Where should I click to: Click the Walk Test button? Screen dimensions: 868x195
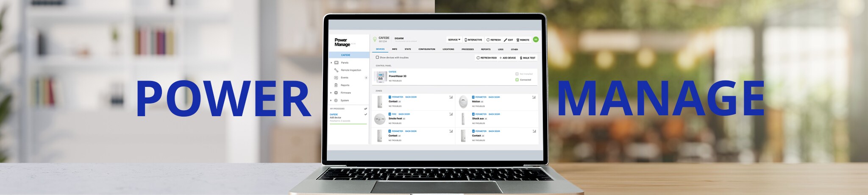point(528,58)
